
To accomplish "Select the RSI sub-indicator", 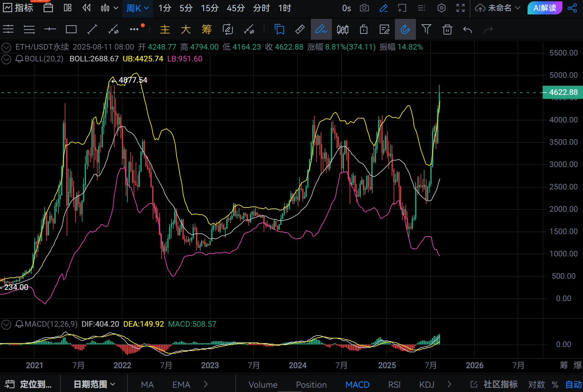I will pyautogui.click(x=394, y=384).
